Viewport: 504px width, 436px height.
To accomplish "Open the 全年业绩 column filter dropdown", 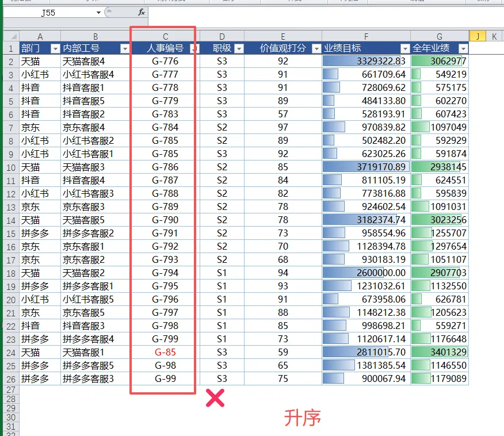I will (x=463, y=48).
